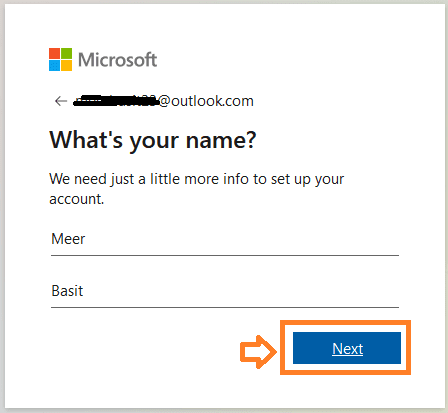Click the yellow square in Microsoft logo
This screenshot has width=448, height=413.
pos(66,65)
